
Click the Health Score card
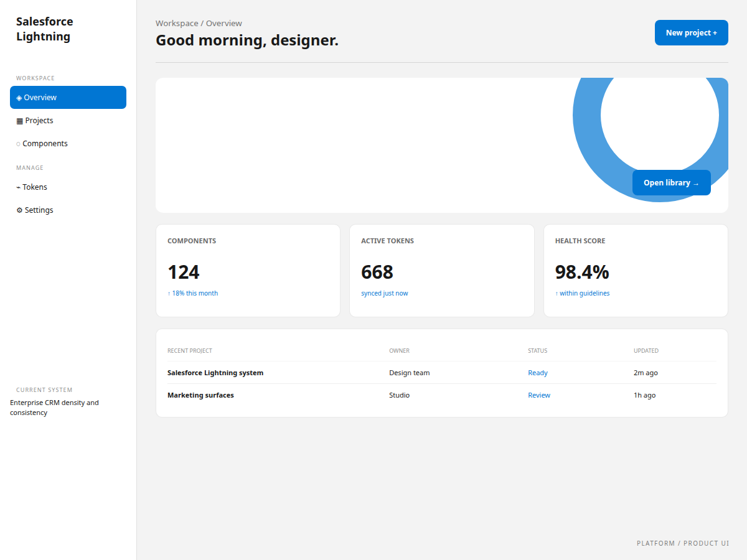click(x=636, y=271)
